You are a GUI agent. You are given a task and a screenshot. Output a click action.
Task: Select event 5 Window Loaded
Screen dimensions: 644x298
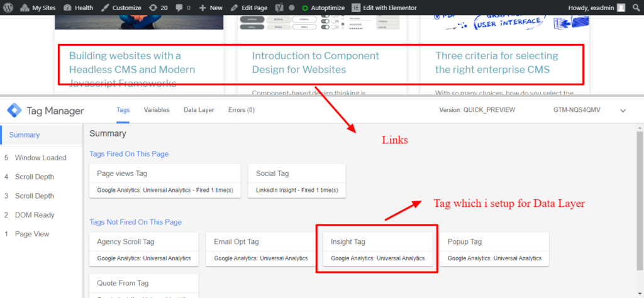point(41,158)
